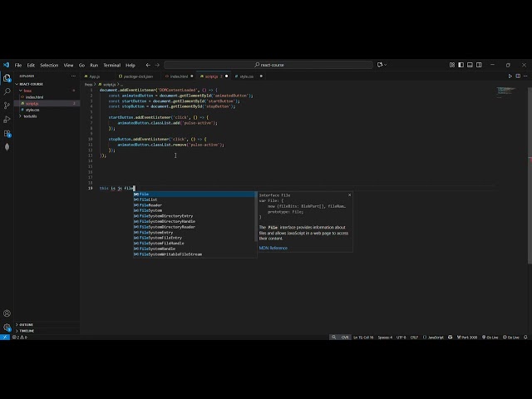The width and height of the screenshot is (532, 399).
Task: Click the Ln 19, Col 16 cursor position
Action: (363, 337)
